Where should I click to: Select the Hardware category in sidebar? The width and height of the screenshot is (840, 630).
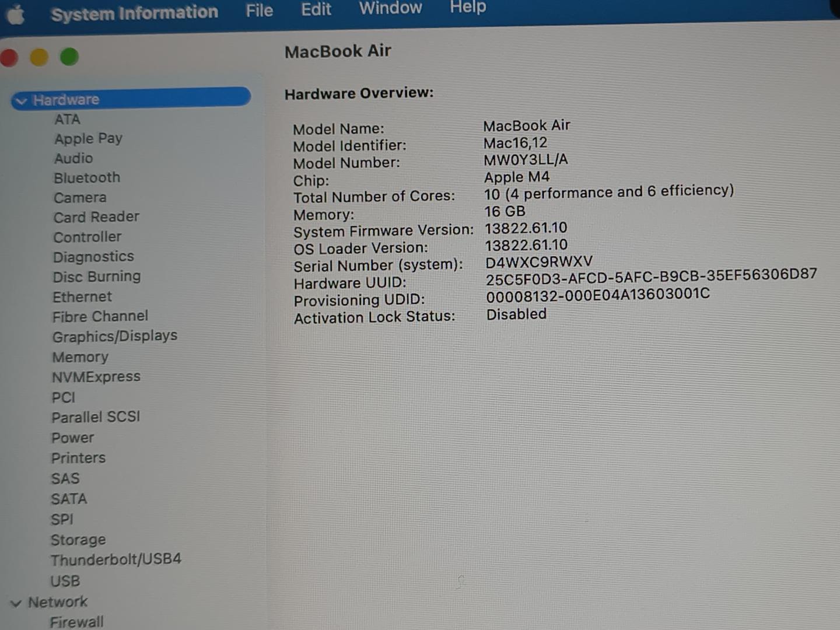click(131, 98)
